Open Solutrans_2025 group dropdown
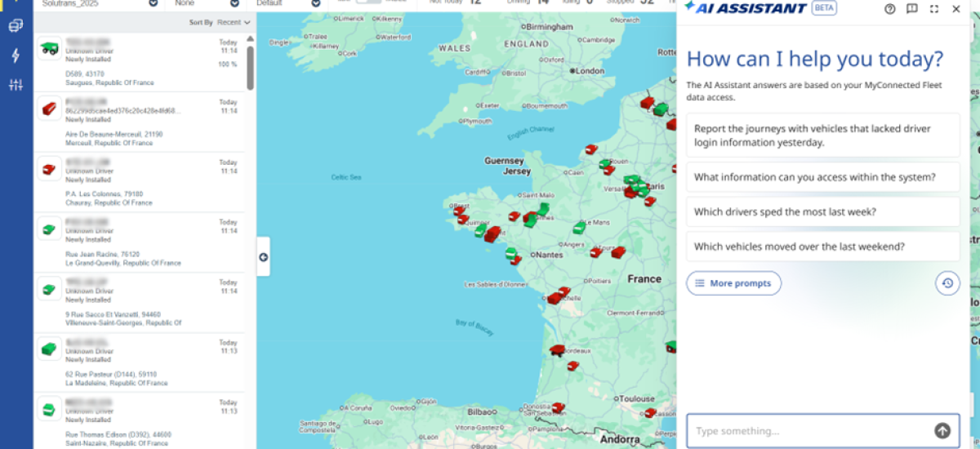The height and width of the screenshot is (449, 980). tap(100, 3)
